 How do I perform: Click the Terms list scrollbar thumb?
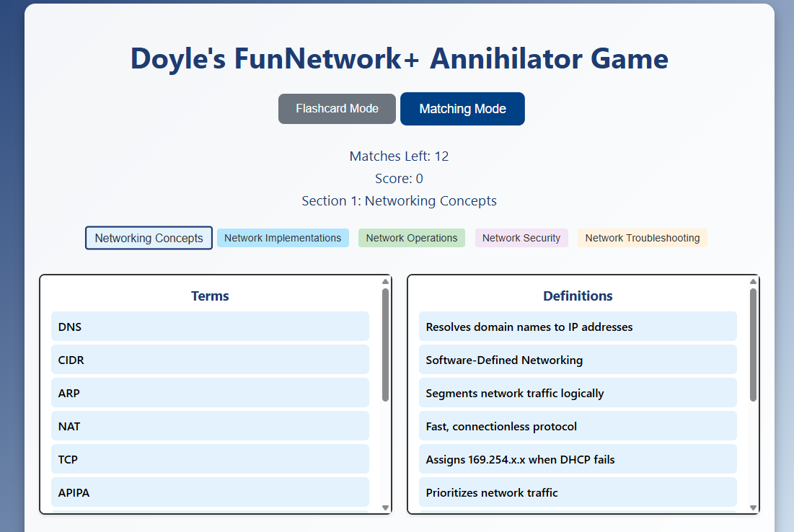(x=385, y=345)
